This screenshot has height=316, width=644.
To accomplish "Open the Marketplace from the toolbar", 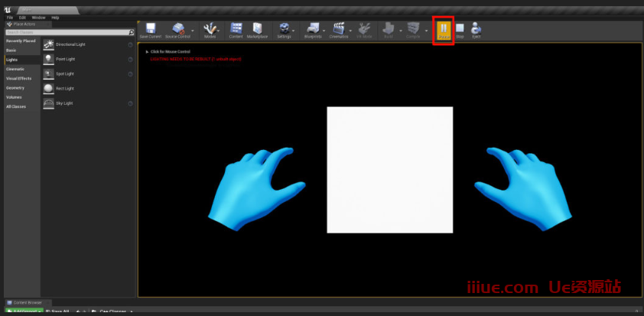I will pos(258,29).
